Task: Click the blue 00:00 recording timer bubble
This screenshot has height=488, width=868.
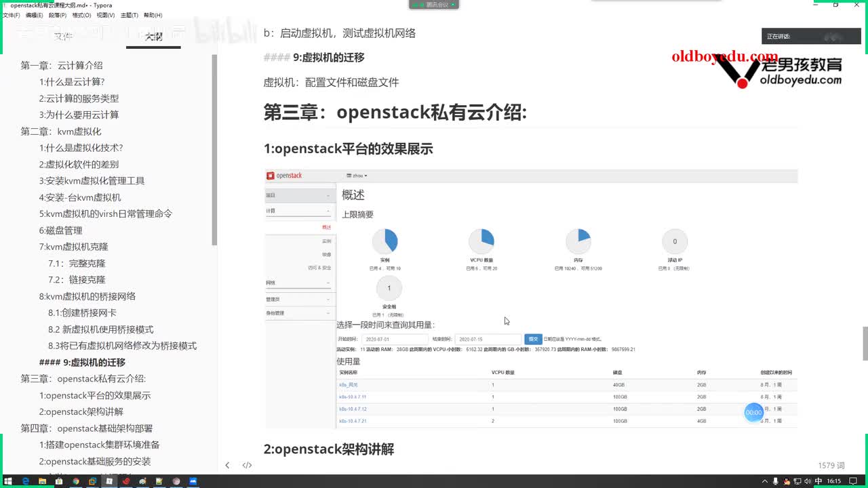Action: pos(754,412)
